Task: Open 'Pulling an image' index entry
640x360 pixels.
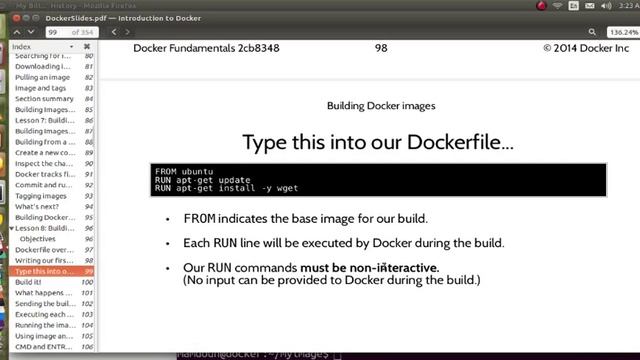Action: pos(53,77)
